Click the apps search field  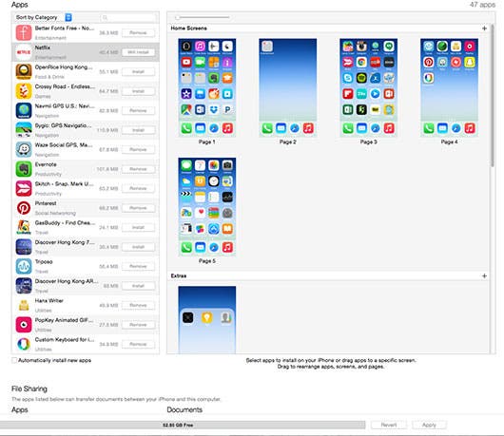pyautogui.click(x=128, y=17)
